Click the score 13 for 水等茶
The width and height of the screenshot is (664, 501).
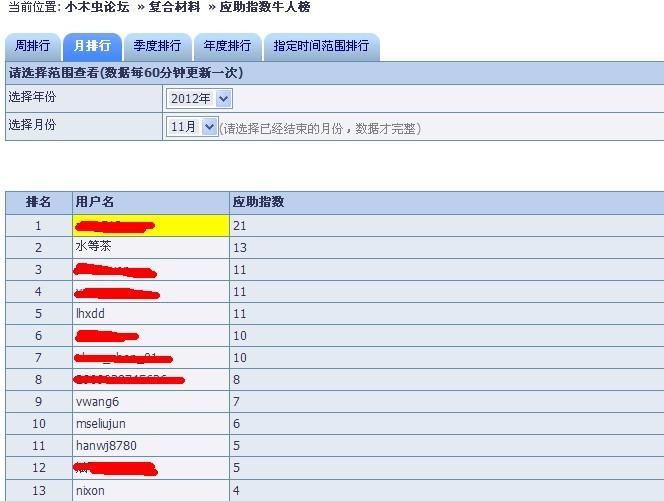240,248
